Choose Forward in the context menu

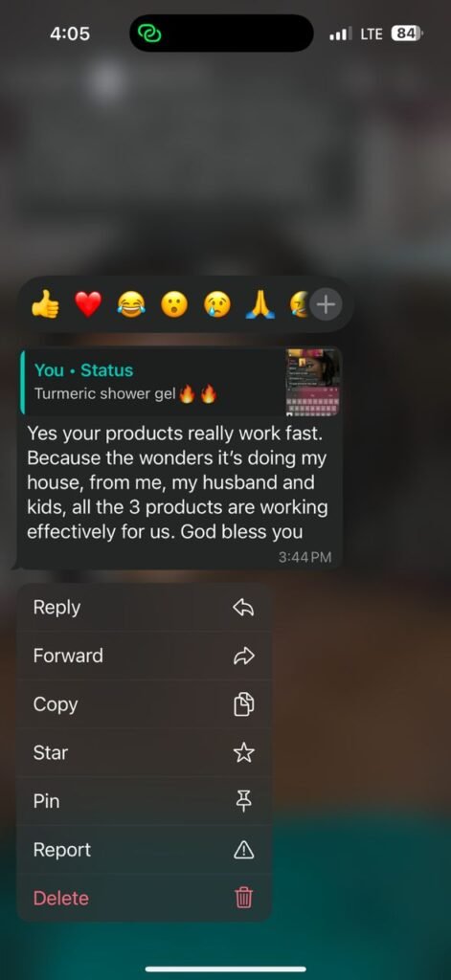click(145, 656)
